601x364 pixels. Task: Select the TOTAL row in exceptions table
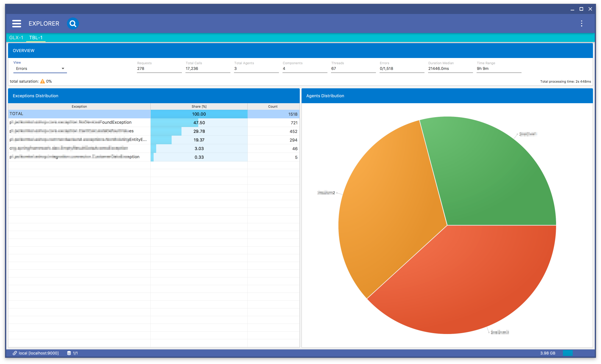tap(154, 114)
